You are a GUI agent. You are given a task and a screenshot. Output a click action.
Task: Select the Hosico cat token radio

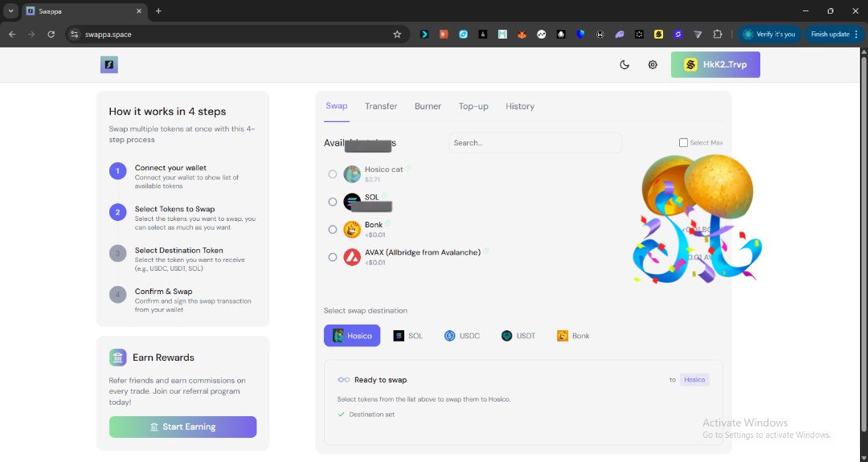pyautogui.click(x=333, y=174)
